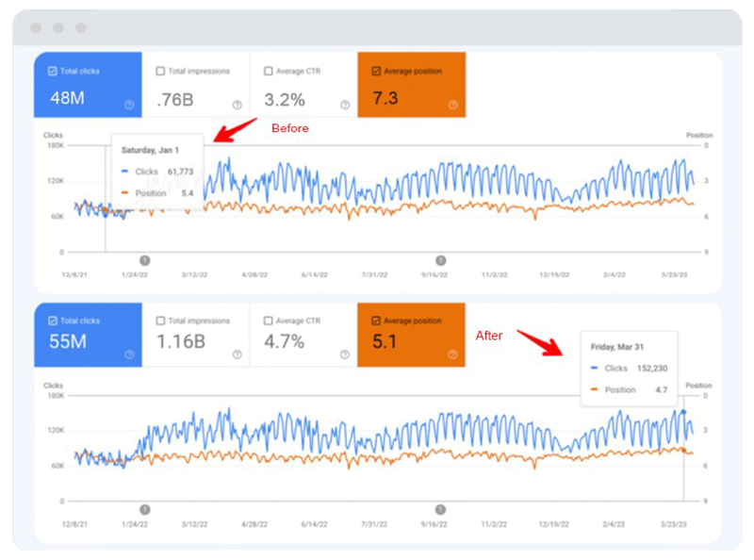Uncheck Total clicks checkbox on 48M card
The width and height of the screenshot is (754, 560).
tap(53, 71)
